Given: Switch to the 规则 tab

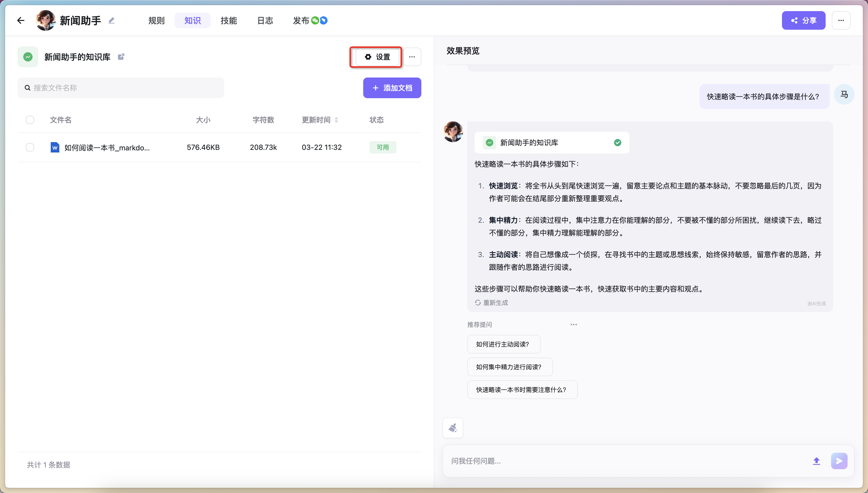Looking at the screenshot, I should (156, 21).
